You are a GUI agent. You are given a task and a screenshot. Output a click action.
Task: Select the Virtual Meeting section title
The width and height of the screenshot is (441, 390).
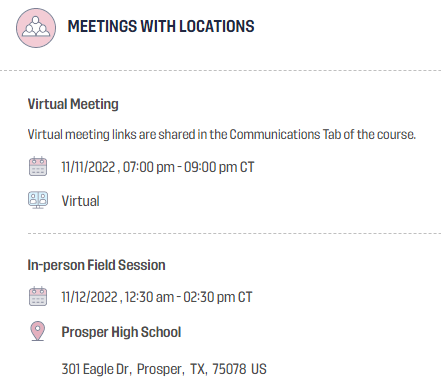73,104
